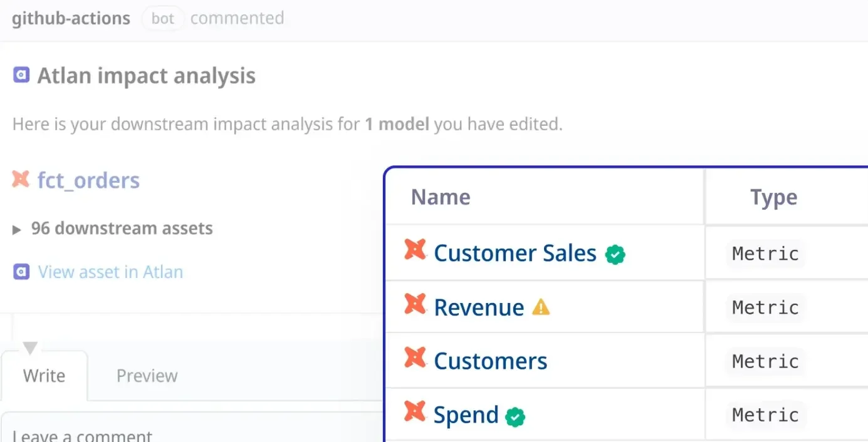
Task: Click the dbt icon beside fct_orders
Action: click(19, 180)
